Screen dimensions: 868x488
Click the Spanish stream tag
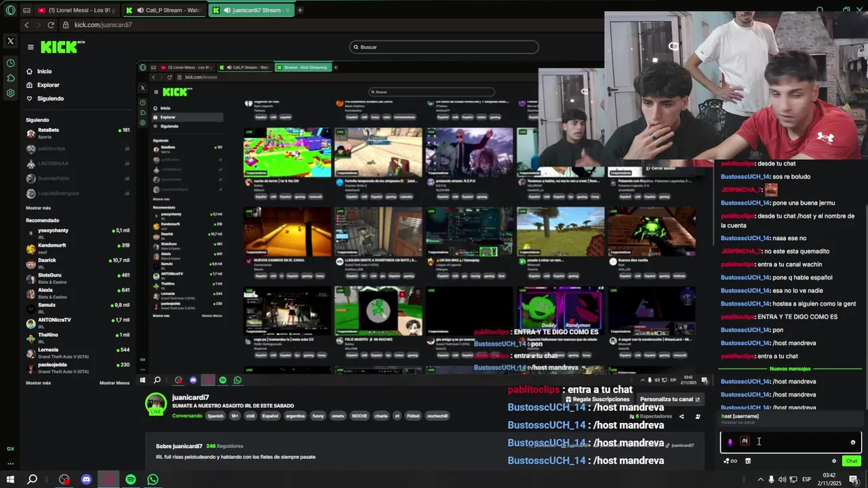pyautogui.click(x=216, y=416)
